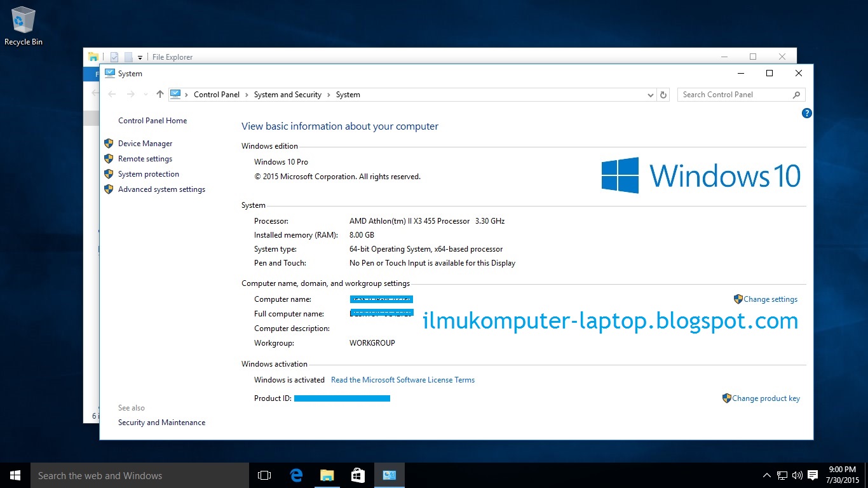Maximize the File Explorer window
Screen dimensions: 868x488
[x=753, y=57]
